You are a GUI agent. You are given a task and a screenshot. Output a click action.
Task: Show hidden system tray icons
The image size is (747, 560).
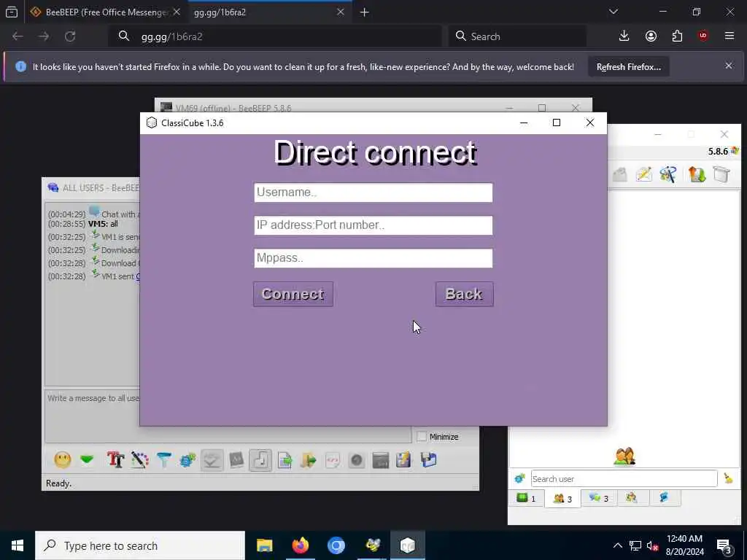coord(617,545)
